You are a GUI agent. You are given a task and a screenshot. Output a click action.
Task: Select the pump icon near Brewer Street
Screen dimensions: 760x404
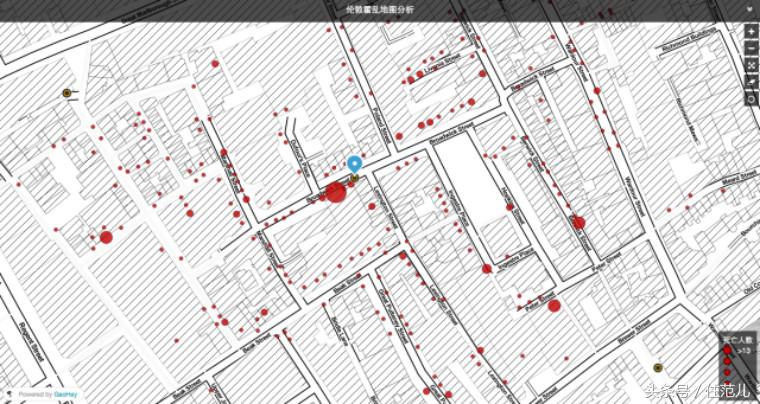click(658, 368)
